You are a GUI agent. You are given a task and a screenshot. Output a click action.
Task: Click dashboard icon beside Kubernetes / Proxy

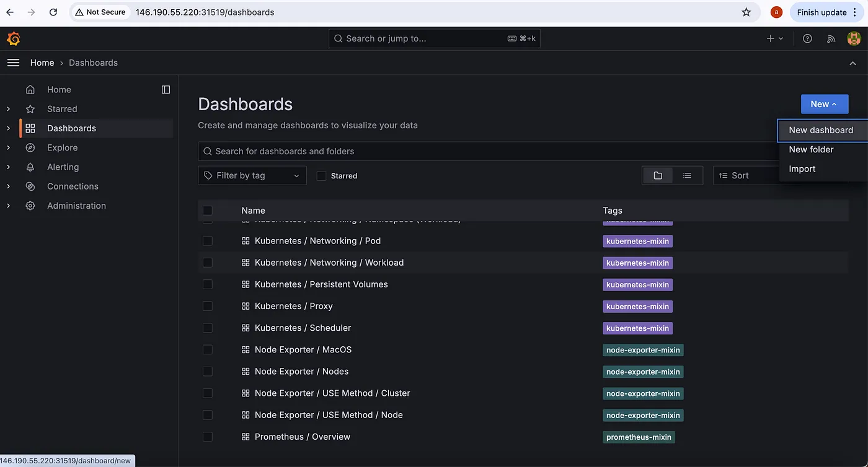246,306
